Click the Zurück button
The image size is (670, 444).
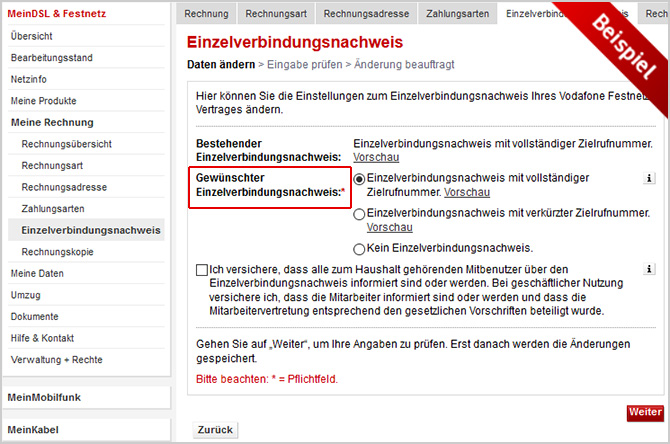(x=215, y=429)
